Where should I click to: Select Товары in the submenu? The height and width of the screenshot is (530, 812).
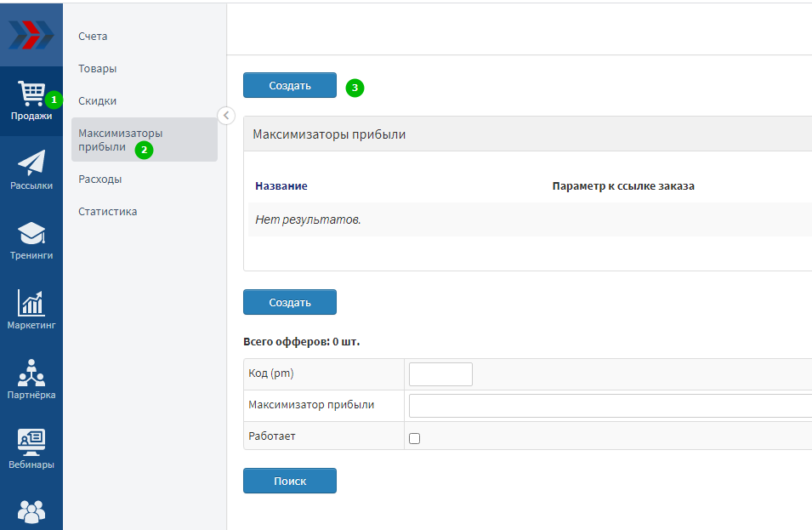click(97, 69)
